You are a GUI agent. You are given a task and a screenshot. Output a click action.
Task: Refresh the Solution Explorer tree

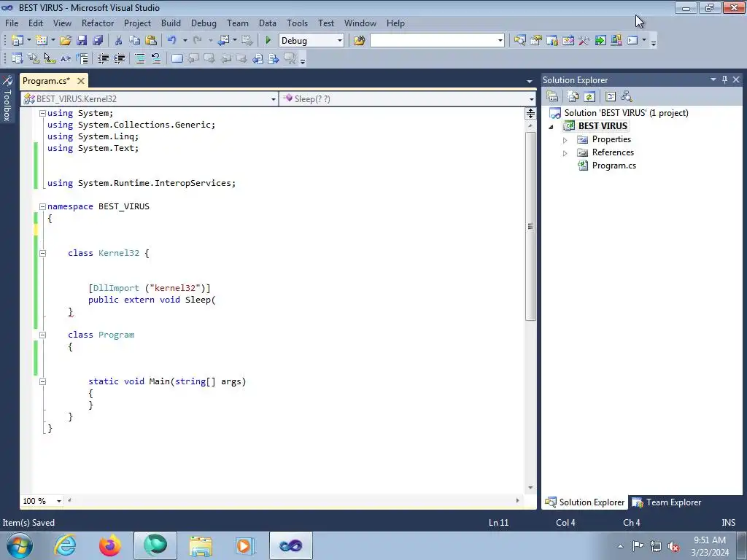(589, 97)
